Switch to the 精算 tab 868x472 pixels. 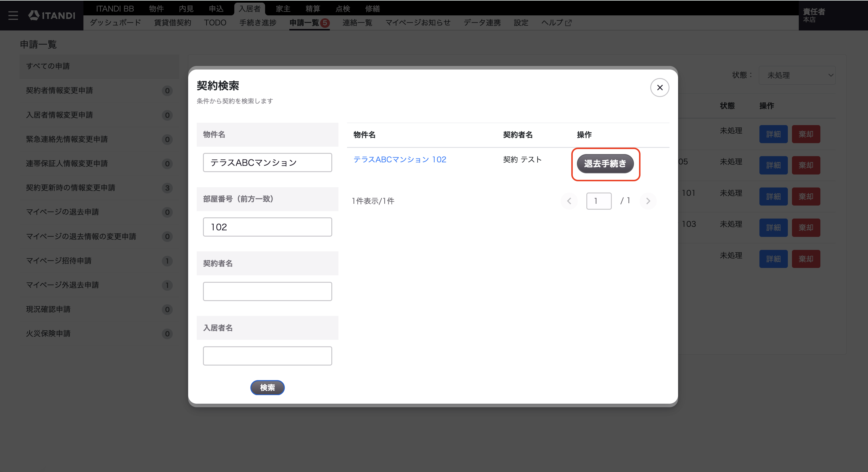click(313, 8)
